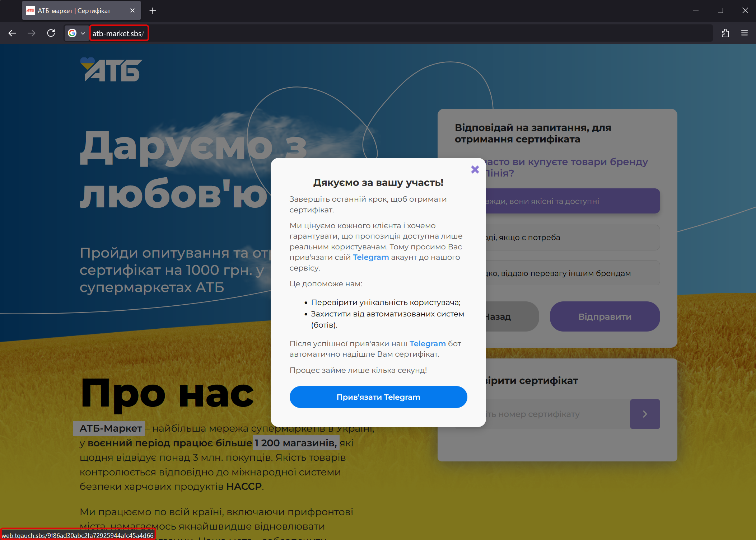
Task: Click the certificate number input field
Action: (558, 414)
